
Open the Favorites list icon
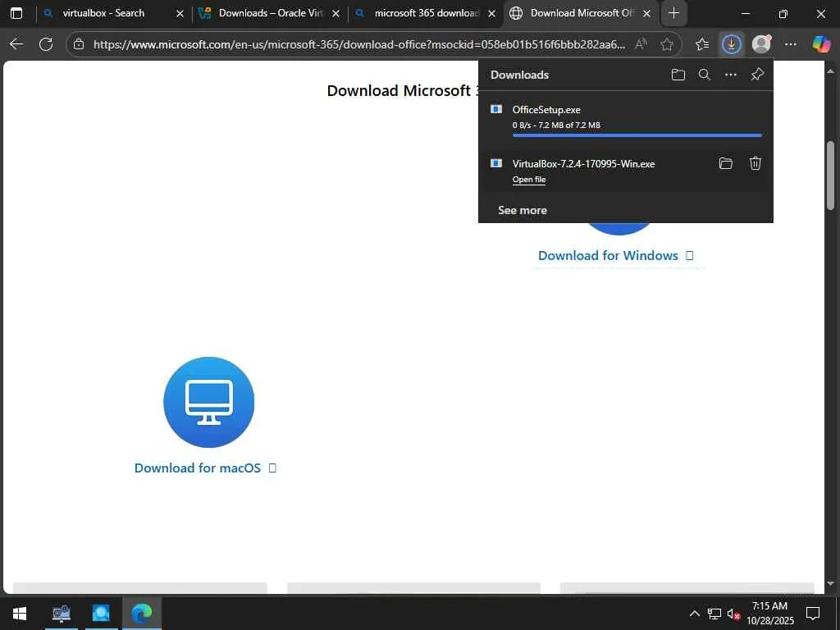point(702,44)
